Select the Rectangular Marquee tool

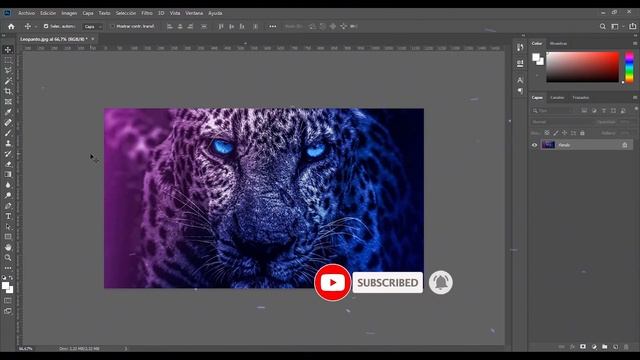click(x=8, y=60)
